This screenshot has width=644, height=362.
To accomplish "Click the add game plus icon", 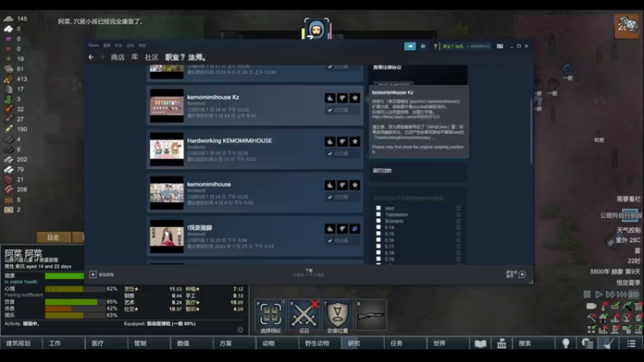I will 93,274.
